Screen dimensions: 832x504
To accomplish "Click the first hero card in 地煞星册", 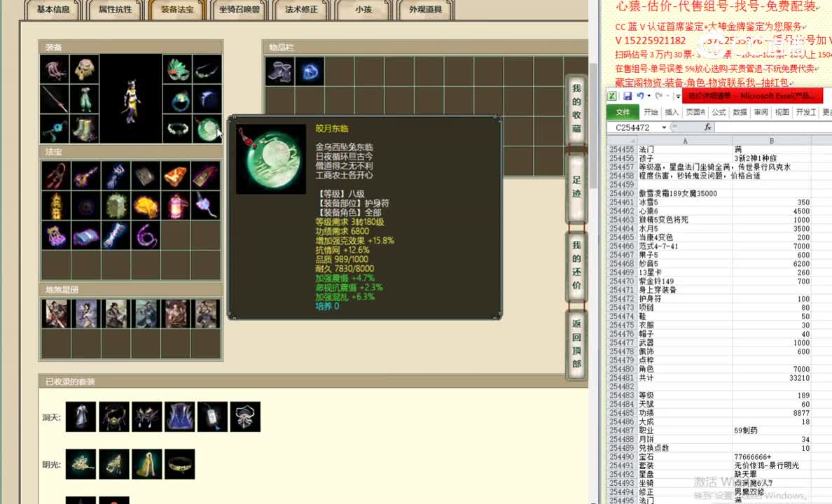I will [56, 314].
